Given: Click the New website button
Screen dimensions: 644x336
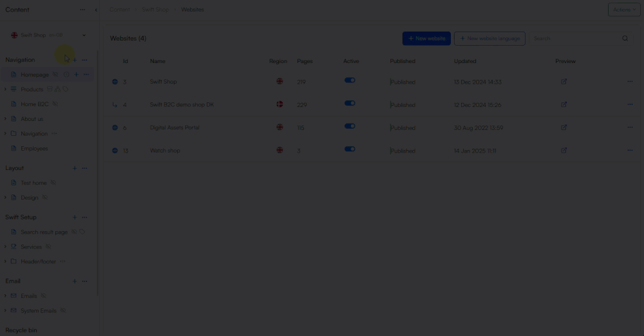Looking at the screenshot, I should 426,39.
